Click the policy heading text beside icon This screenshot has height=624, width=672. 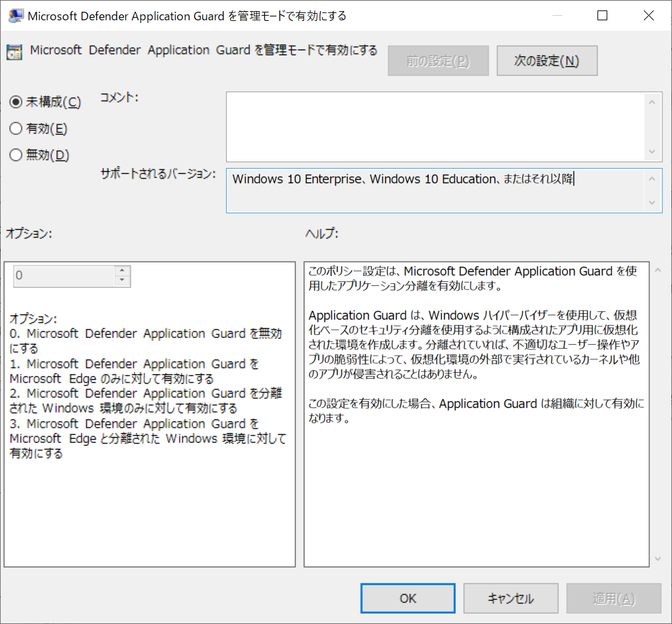pyautogui.click(x=203, y=50)
